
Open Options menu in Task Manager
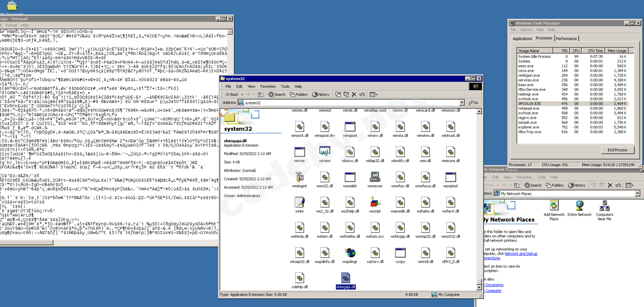pos(526,30)
